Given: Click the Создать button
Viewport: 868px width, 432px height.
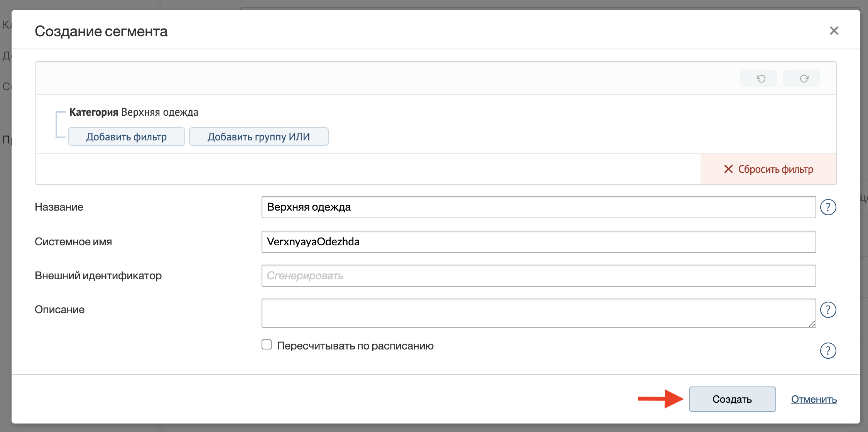Looking at the screenshot, I should 732,399.
